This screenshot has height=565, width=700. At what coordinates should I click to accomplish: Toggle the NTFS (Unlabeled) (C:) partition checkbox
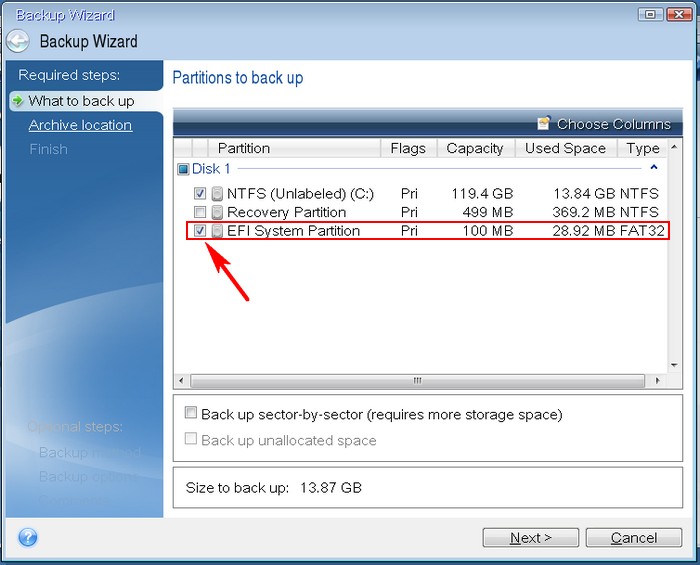tap(201, 193)
